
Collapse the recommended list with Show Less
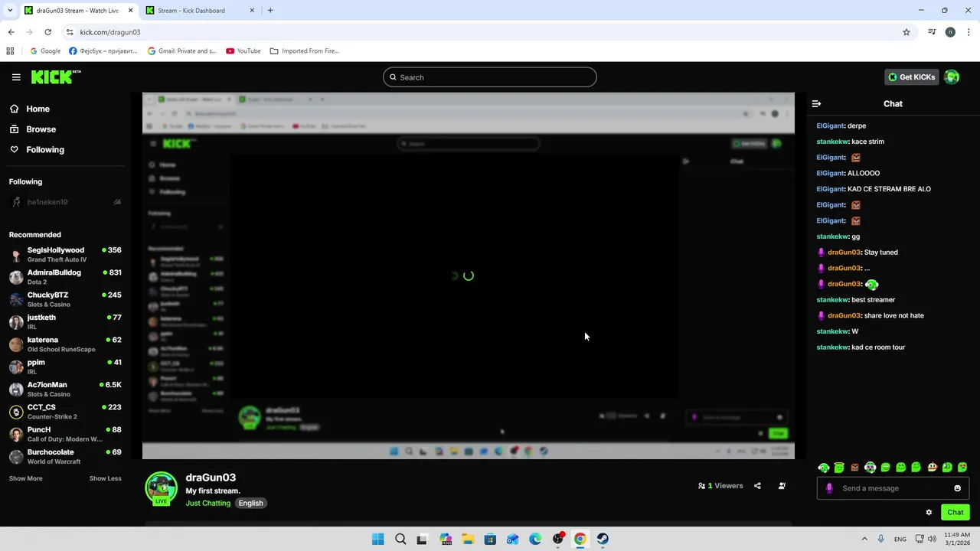tap(105, 478)
